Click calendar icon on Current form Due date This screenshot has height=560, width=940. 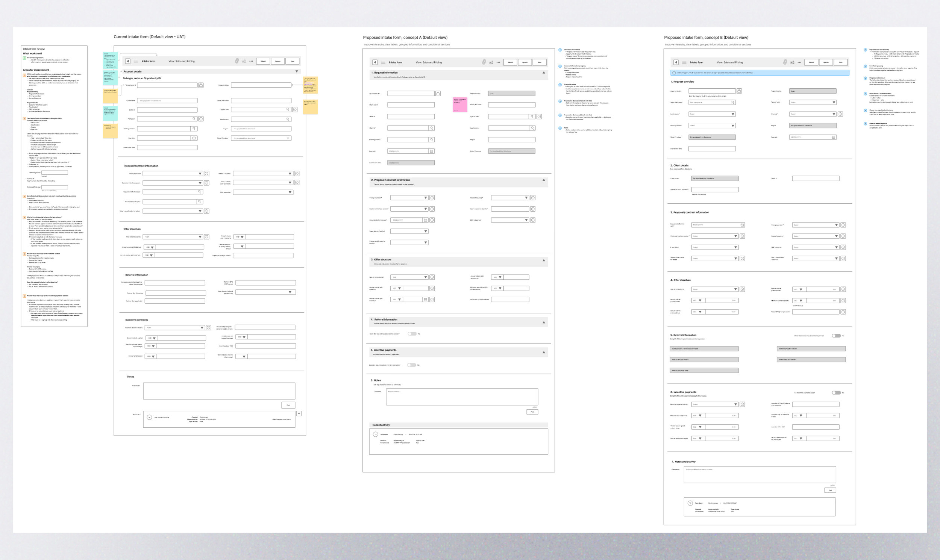coord(194,138)
